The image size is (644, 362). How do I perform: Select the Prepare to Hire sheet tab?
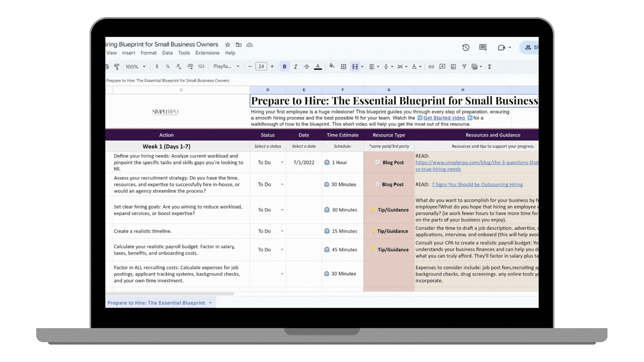pos(156,303)
